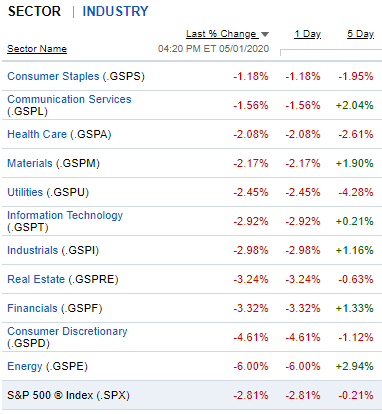Open Communication Services (.GSPL) link
This screenshot has height=414, width=382.
tap(69, 105)
